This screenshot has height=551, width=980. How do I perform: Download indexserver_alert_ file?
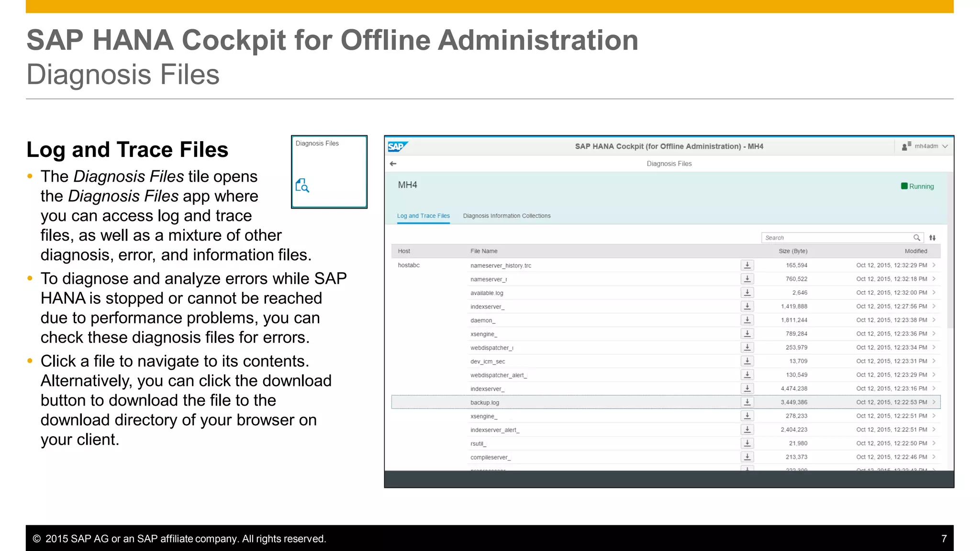coord(747,430)
